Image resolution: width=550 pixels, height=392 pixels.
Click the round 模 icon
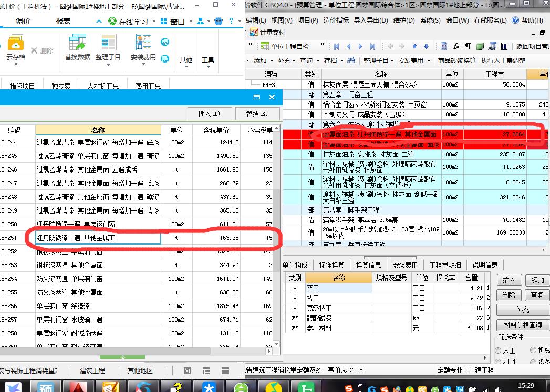pos(165,42)
